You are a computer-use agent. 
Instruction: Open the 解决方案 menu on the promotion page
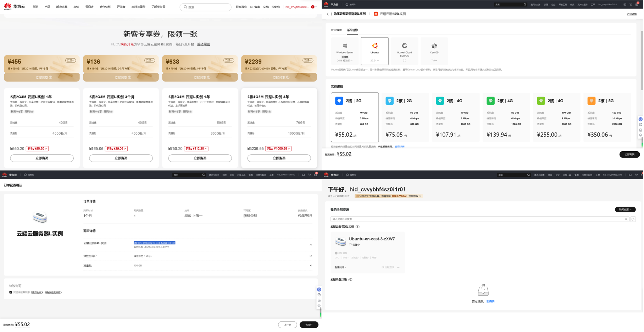click(x=62, y=7)
